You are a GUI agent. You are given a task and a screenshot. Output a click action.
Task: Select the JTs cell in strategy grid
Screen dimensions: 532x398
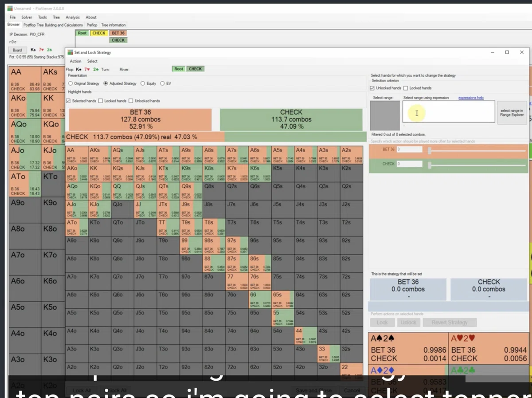[x=168, y=209]
